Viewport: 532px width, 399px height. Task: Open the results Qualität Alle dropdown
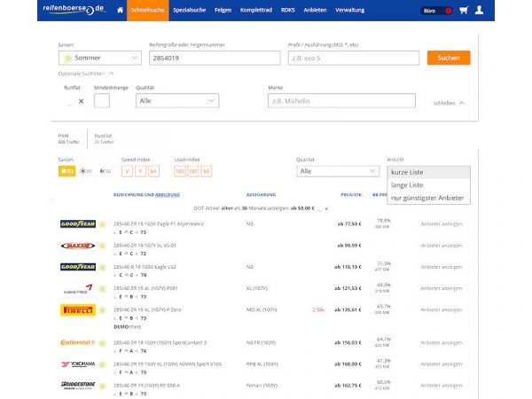338,171
